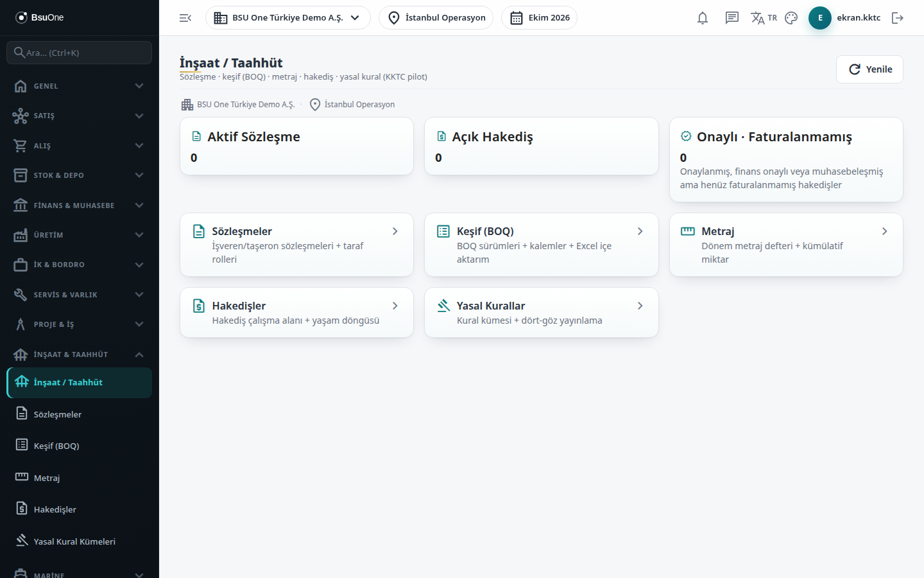The image size is (924, 578).
Task: Open the Sözleşmeler card
Action: click(x=296, y=245)
